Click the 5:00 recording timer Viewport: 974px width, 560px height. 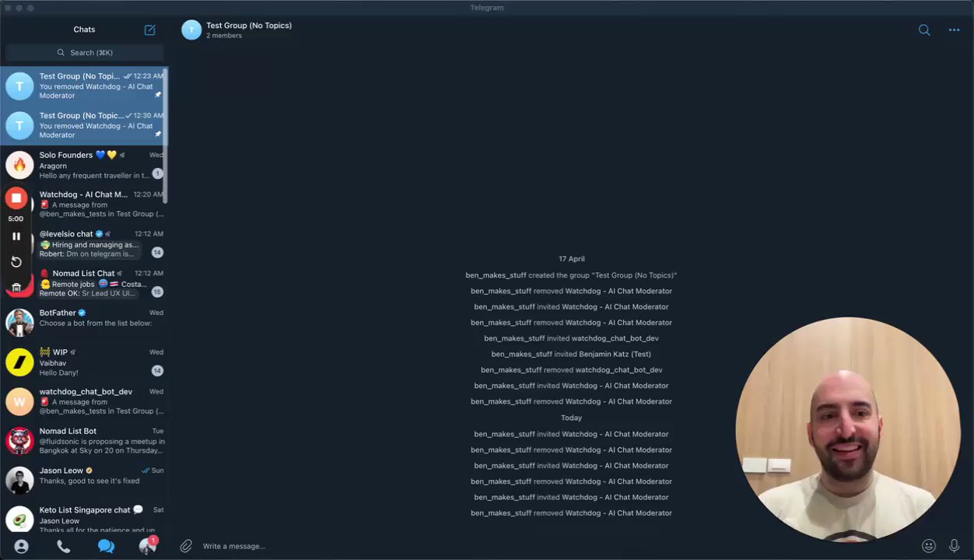pyautogui.click(x=16, y=219)
